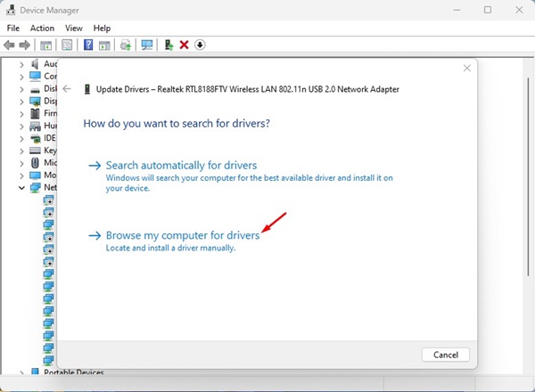The width and height of the screenshot is (535, 392).
Task: Click the red X Uninstall device icon
Action: [x=185, y=45]
